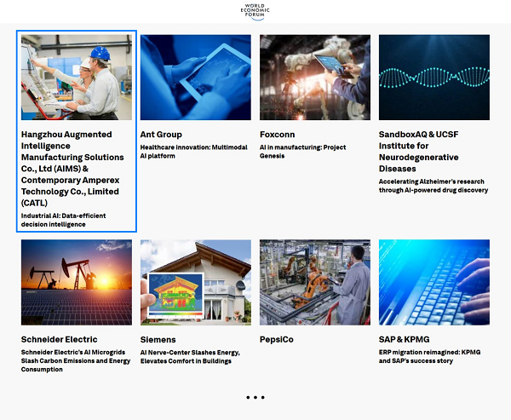Click 'ERP migration reimagined' description text
This screenshot has width=511, height=420.
tap(429, 356)
